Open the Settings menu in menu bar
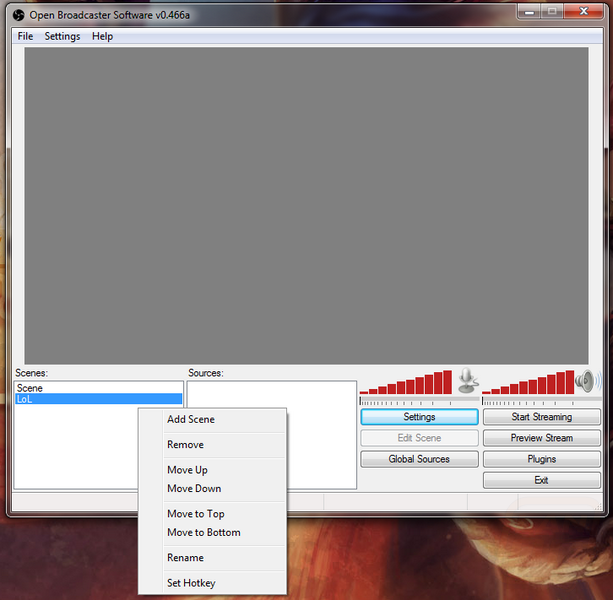This screenshot has width=613, height=600. tap(62, 36)
